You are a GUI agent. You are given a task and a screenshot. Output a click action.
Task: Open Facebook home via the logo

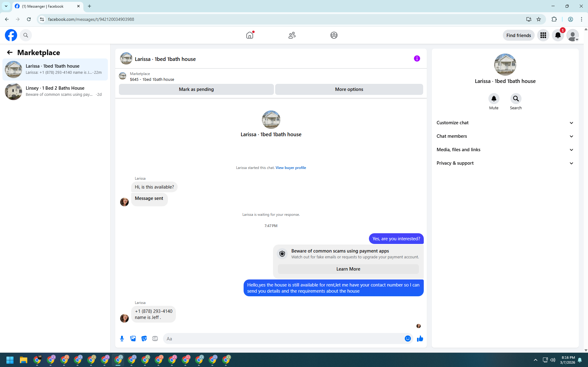pos(11,35)
